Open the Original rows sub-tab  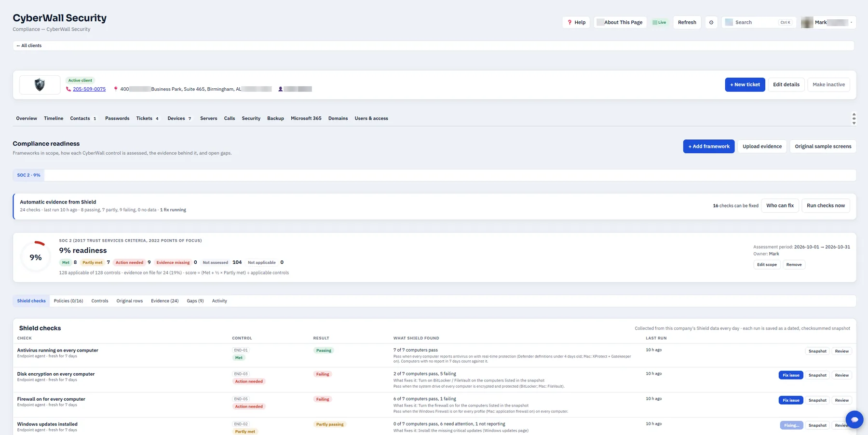[x=130, y=301]
